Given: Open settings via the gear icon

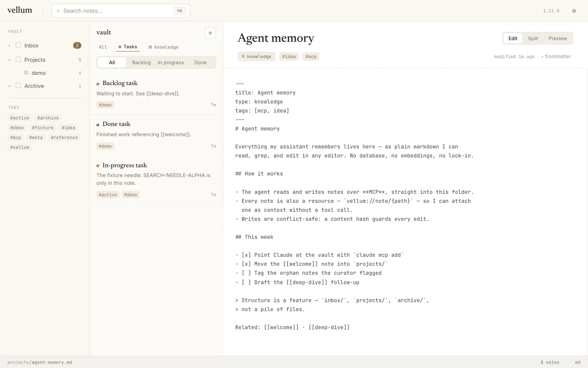Looking at the screenshot, I should point(574,11).
